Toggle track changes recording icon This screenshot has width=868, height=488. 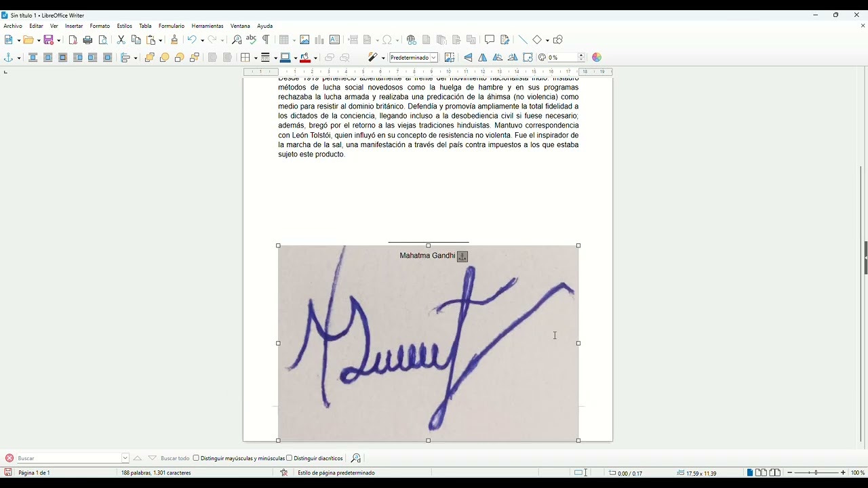tap(505, 40)
